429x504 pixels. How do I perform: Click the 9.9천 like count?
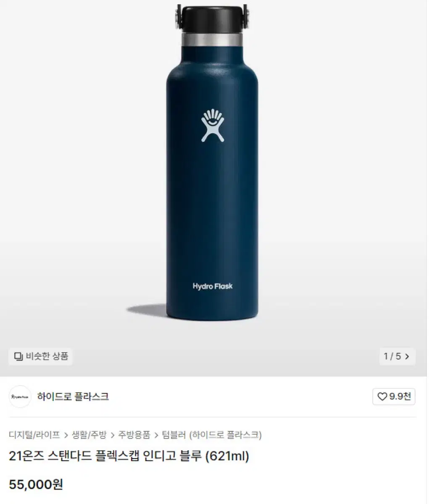point(400,396)
